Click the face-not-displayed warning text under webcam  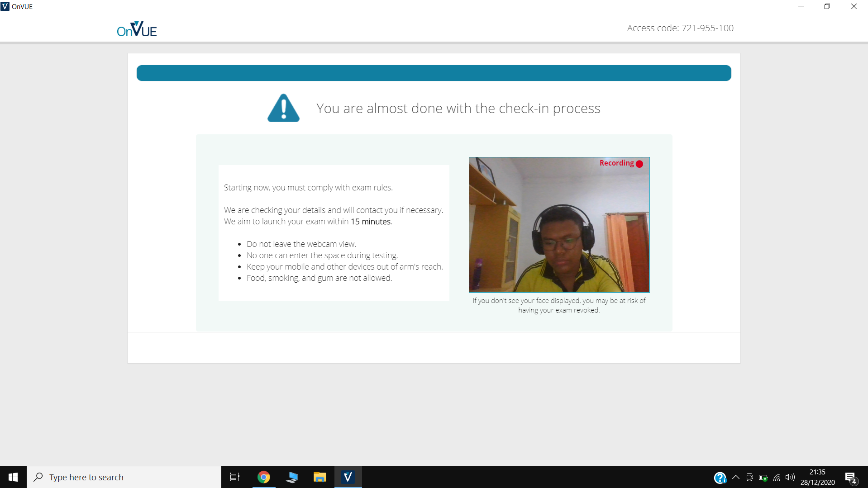click(559, 305)
